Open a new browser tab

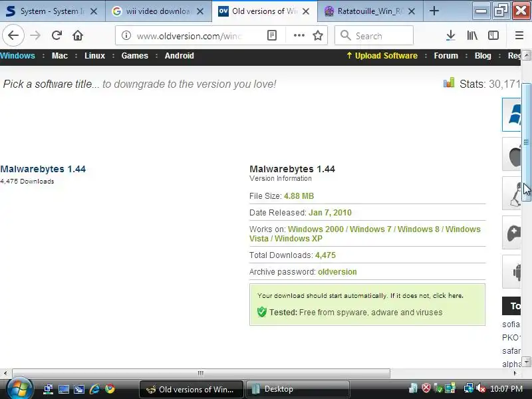click(x=434, y=11)
